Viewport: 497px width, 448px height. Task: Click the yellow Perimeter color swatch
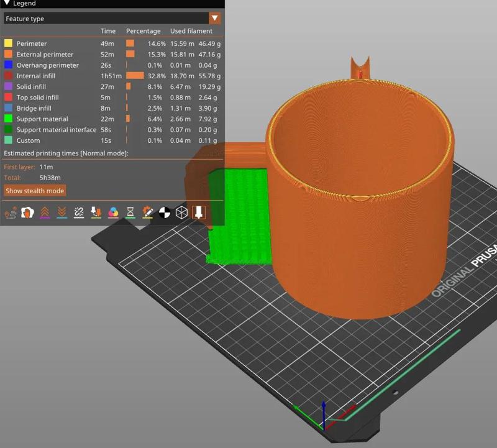click(x=8, y=44)
